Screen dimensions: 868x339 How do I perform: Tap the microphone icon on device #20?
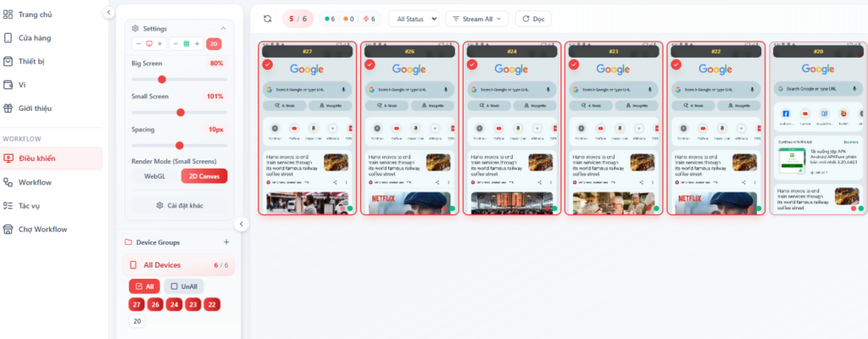pyautogui.click(x=854, y=88)
